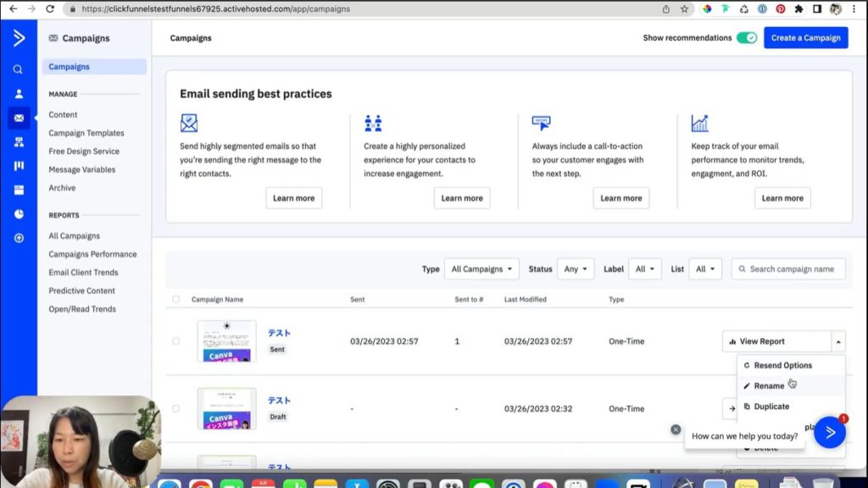
Task: Click the Create a Campaign button
Action: coord(805,38)
